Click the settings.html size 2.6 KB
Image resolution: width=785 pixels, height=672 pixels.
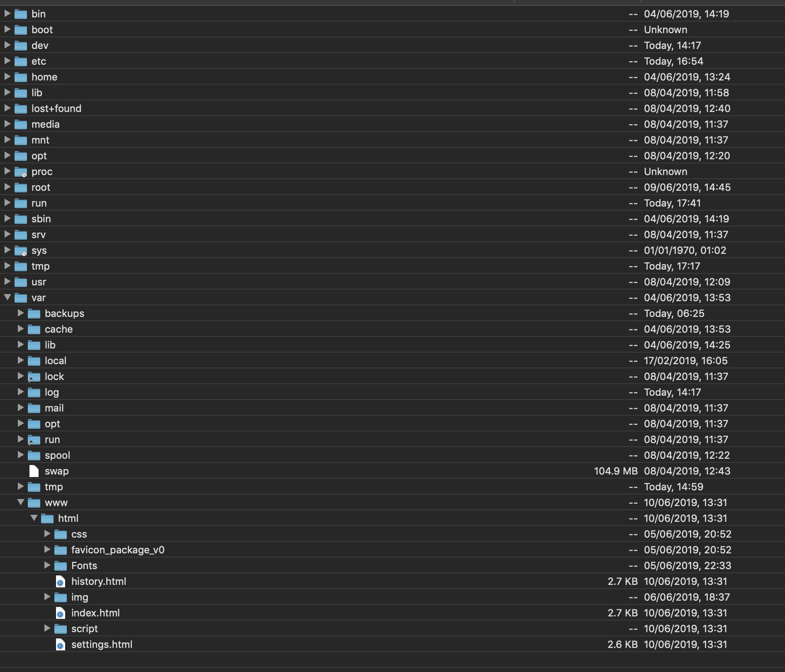click(623, 645)
